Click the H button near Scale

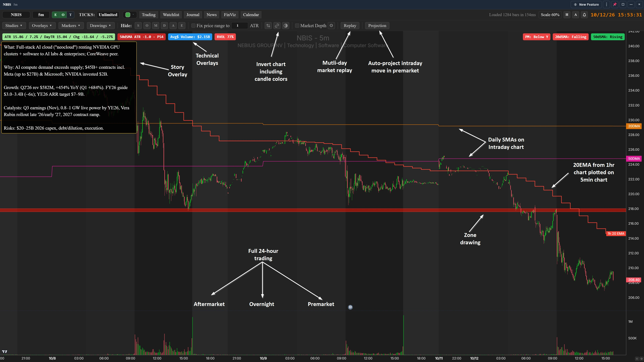[567, 15]
